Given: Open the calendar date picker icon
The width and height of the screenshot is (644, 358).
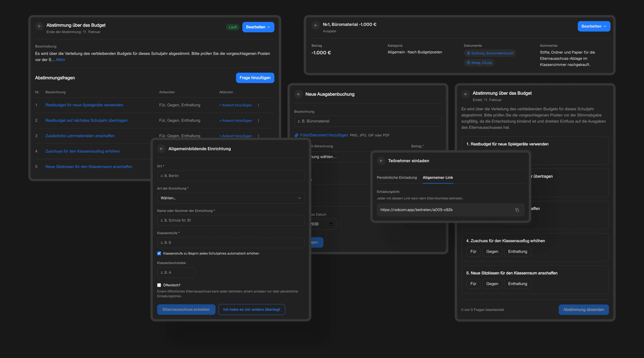Looking at the screenshot, I should point(331,224).
